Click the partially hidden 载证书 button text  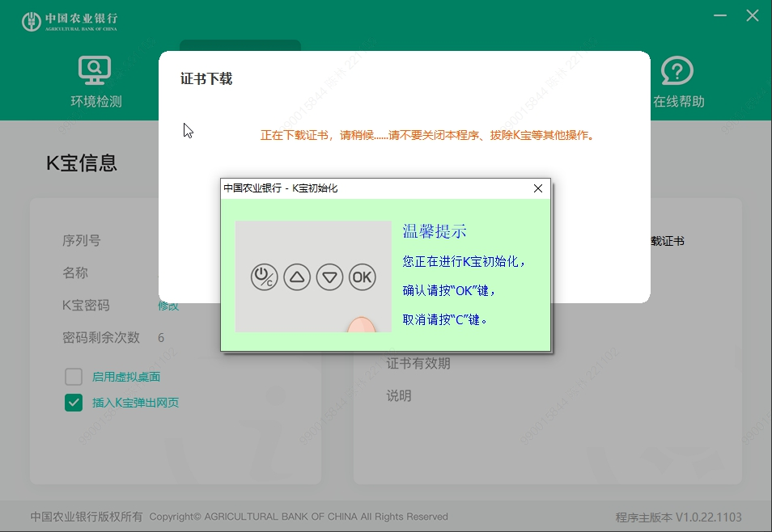[x=667, y=241]
